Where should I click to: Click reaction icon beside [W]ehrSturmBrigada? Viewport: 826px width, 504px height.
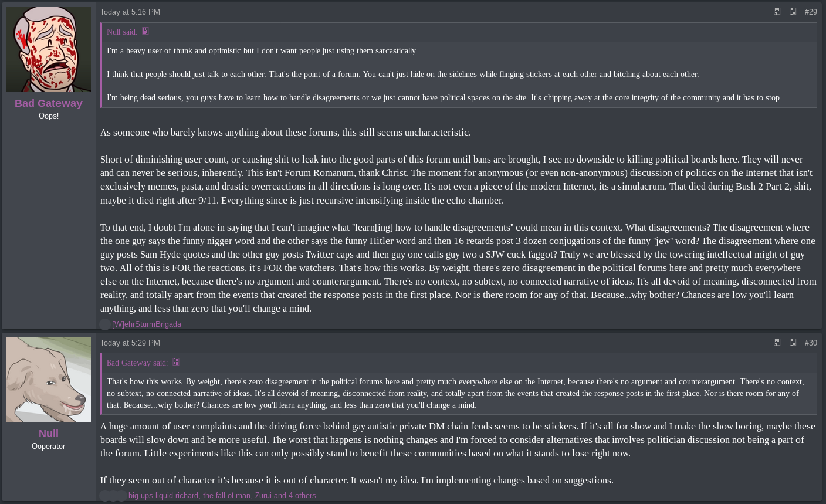point(105,324)
